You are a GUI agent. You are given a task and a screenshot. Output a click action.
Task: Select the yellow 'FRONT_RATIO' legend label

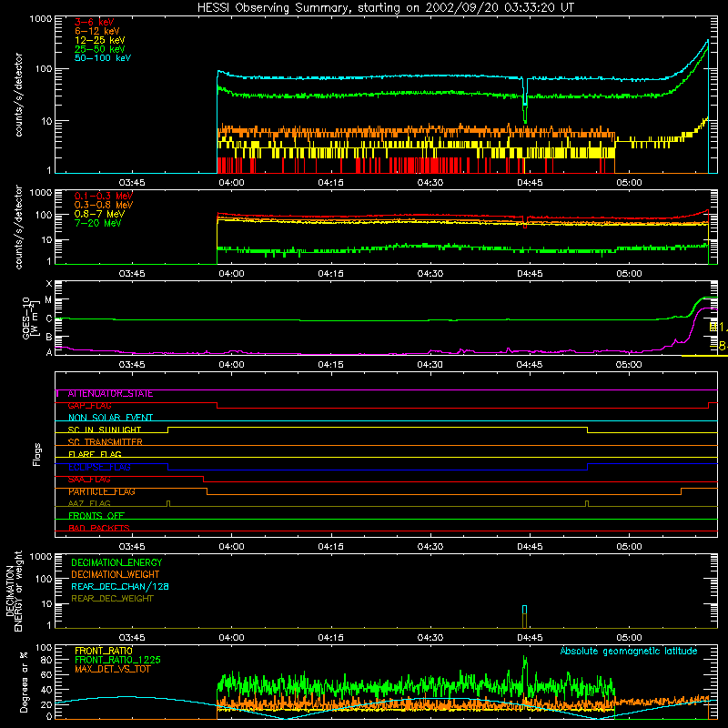(104, 651)
